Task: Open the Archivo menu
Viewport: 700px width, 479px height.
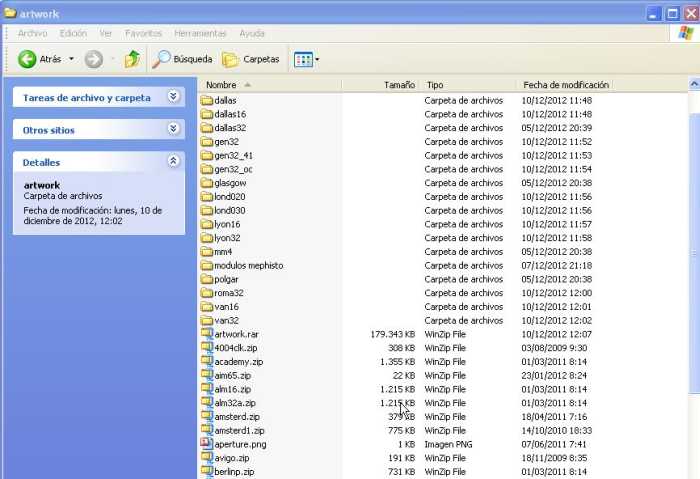Action: (33, 33)
